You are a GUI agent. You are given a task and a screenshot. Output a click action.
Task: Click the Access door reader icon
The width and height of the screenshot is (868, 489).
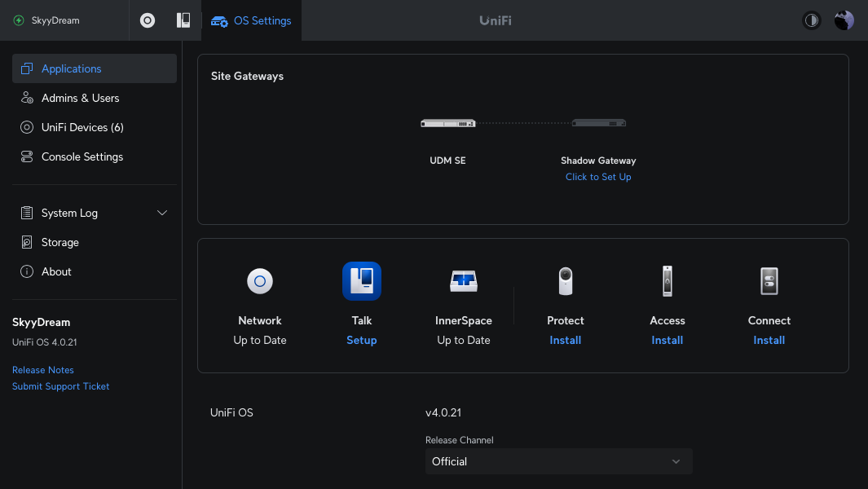pos(668,282)
